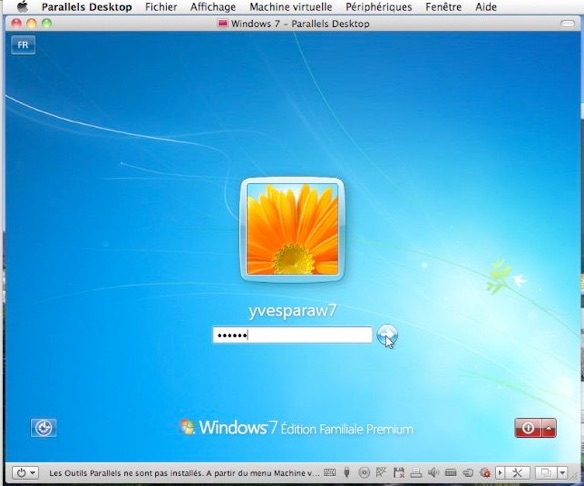The height and width of the screenshot is (486, 584).
Task: Click the floppy disk icon in status bar
Action: point(399,473)
